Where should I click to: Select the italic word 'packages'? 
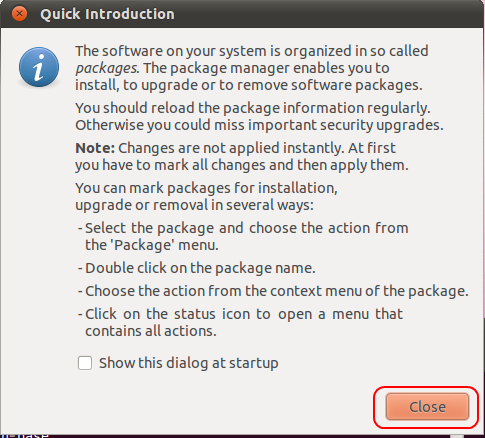(106, 68)
